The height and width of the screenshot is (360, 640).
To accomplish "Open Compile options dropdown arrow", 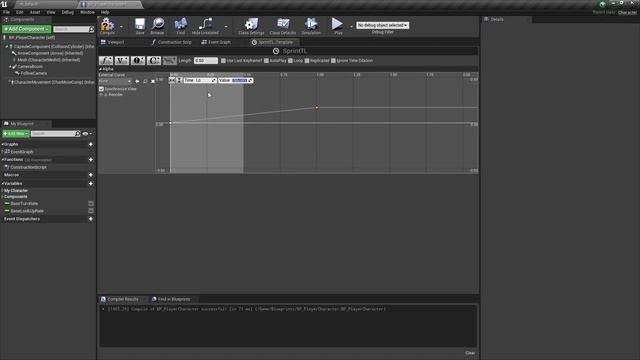I will 121,27.
